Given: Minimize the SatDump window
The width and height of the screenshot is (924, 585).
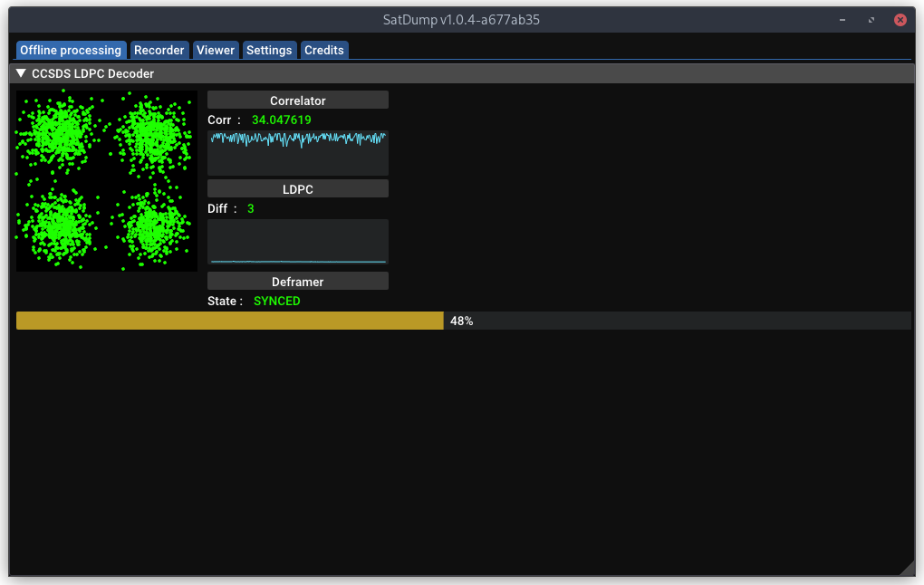Looking at the screenshot, I should click(842, 20).
